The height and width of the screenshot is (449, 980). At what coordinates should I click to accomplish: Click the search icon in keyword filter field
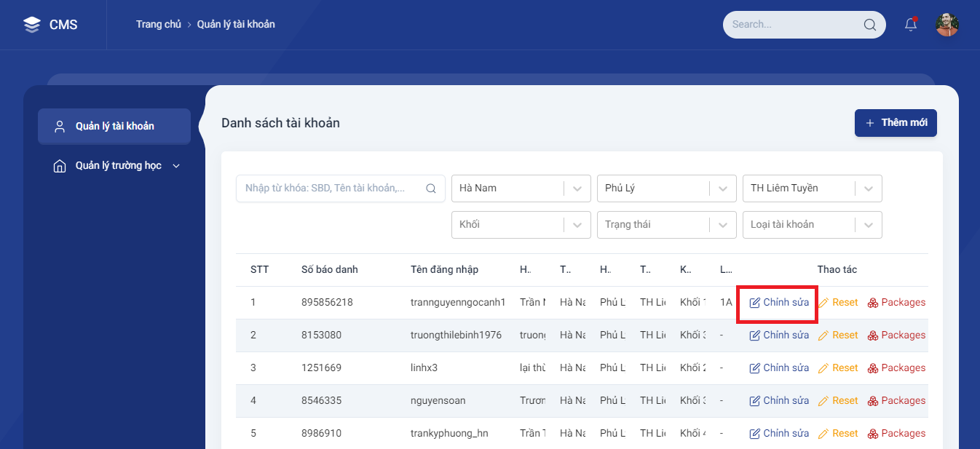point(431,188)
